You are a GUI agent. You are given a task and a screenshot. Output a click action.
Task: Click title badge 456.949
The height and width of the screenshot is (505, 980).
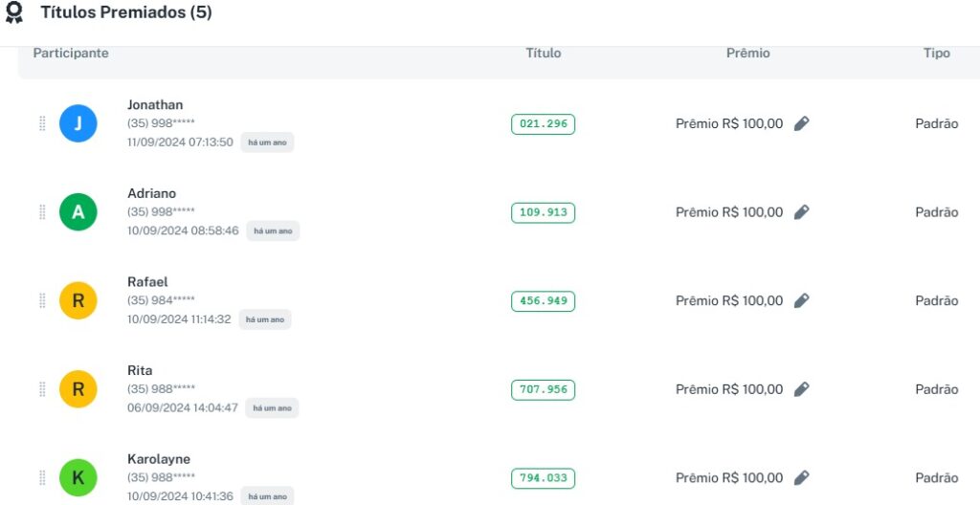point(543,300)
